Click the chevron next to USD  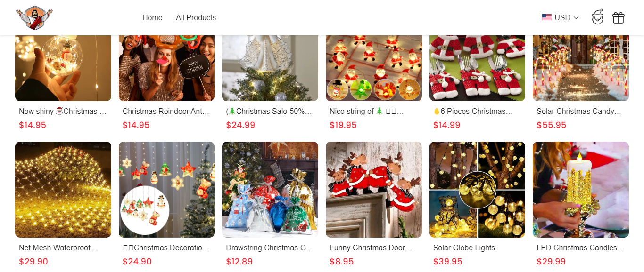click(576, 17)
